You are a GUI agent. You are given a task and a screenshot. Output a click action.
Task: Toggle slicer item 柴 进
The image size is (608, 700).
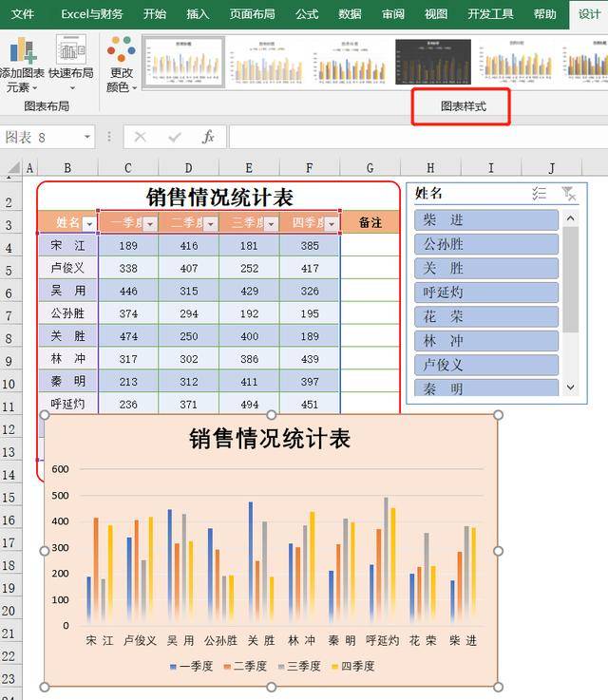coord(486,220)
